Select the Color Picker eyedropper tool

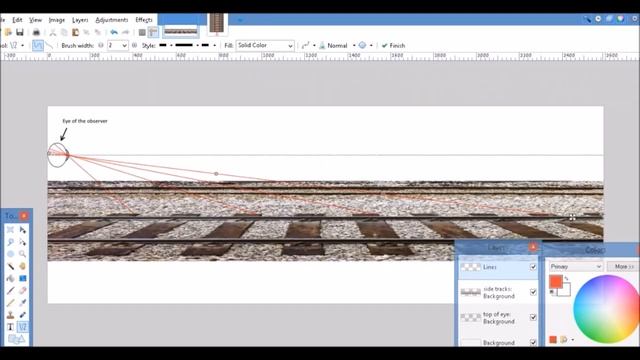point(22,303)
